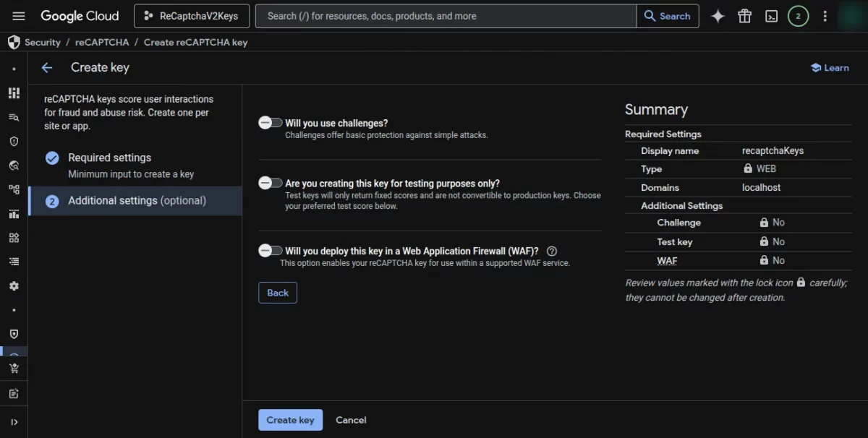
Task: Open the hierarchy tree sidebar icon
Action: (x=14, y=189)
